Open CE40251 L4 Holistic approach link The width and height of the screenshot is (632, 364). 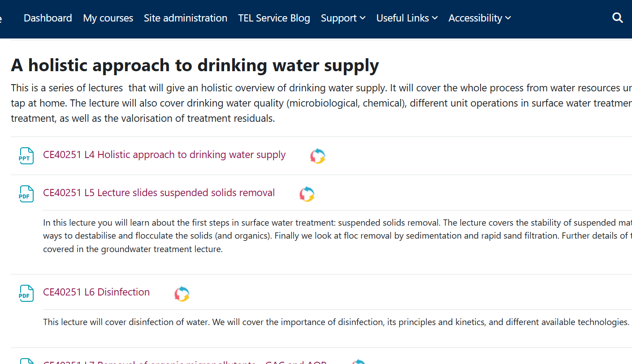[x=164, y=154]
